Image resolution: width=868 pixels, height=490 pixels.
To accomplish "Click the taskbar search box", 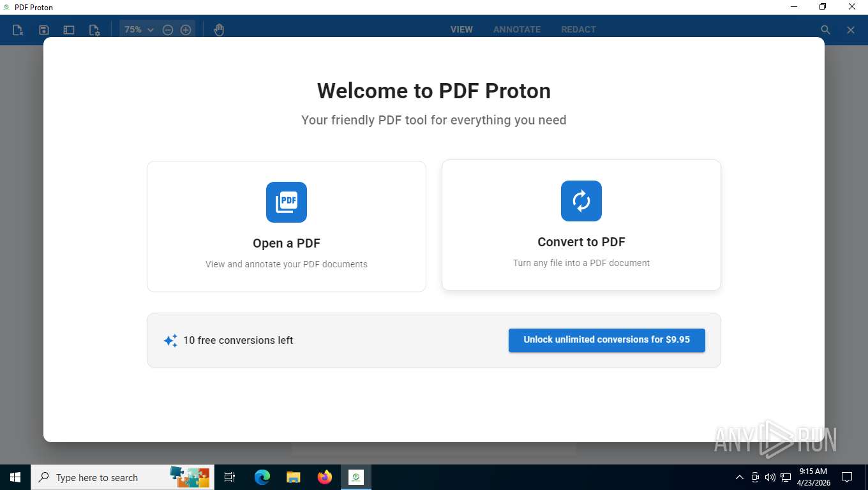I will 123,477.
